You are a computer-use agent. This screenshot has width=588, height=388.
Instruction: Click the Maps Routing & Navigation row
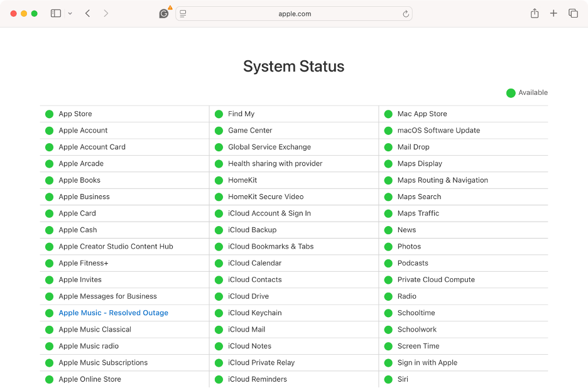pos(444,180)
